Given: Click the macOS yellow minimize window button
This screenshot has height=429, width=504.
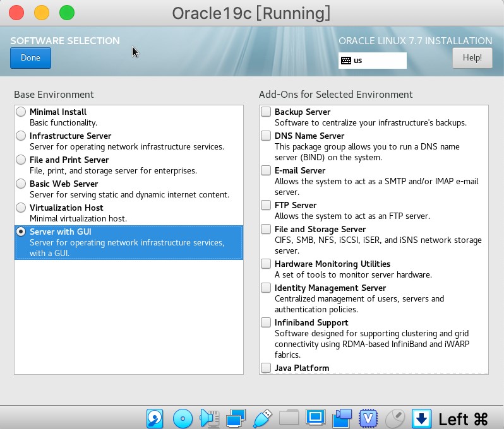Looking at the screenshot, I should (x=42, y=13).
